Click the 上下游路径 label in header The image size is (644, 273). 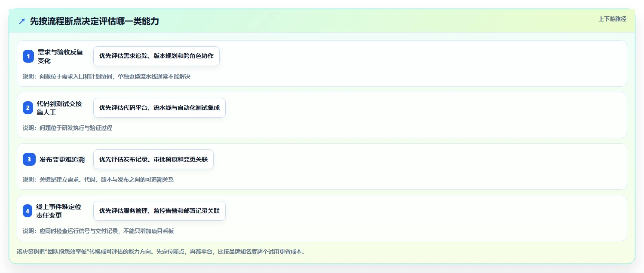612,19
